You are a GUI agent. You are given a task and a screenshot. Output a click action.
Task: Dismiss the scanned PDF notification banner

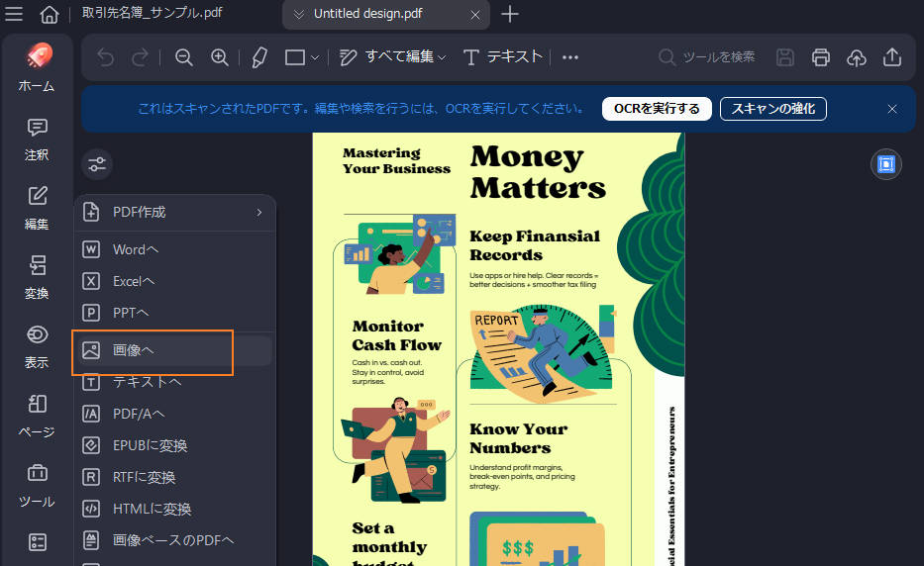(x=892, y=109)
